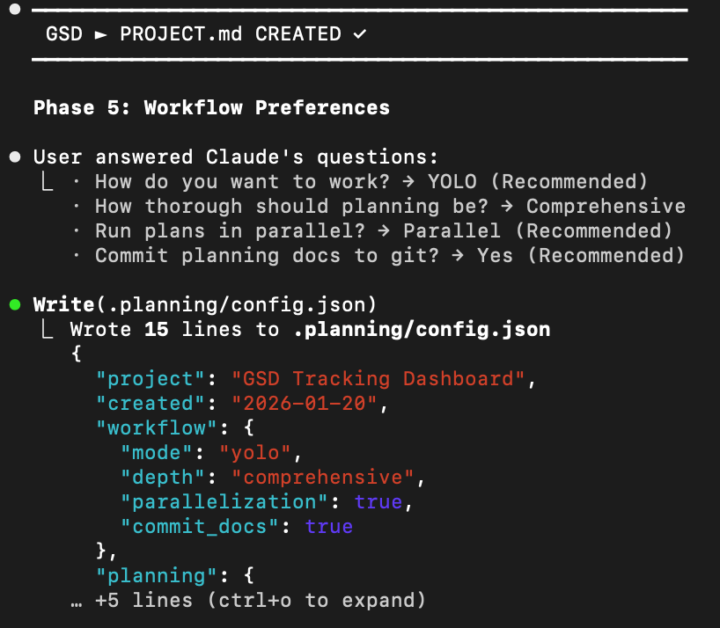Click the tree corner glyph before 'Wrote 15 lines'
This screenshot has width=720, height=628.
(45, 329)
